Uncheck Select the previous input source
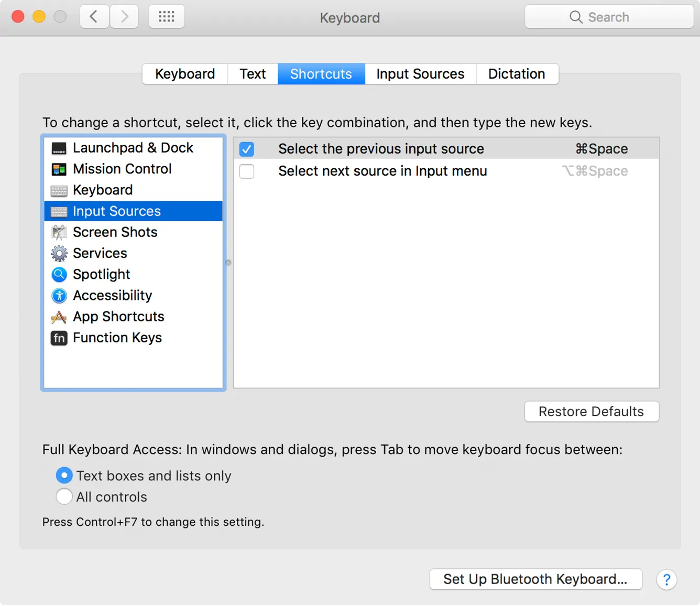 pos(246,149)
